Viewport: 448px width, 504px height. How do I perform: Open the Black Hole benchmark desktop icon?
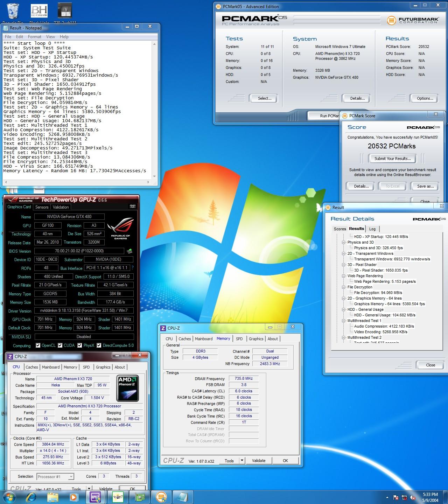(x=39, y=11)
